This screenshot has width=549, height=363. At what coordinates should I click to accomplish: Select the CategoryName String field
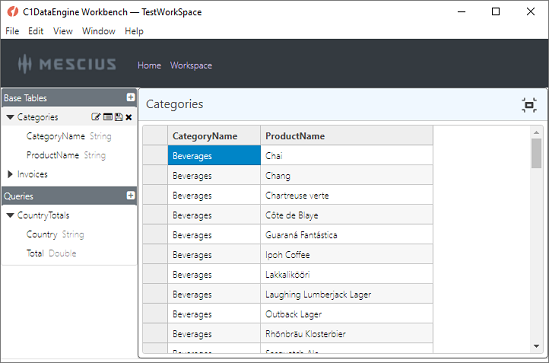pyautogui.click(x=69, y=136)
